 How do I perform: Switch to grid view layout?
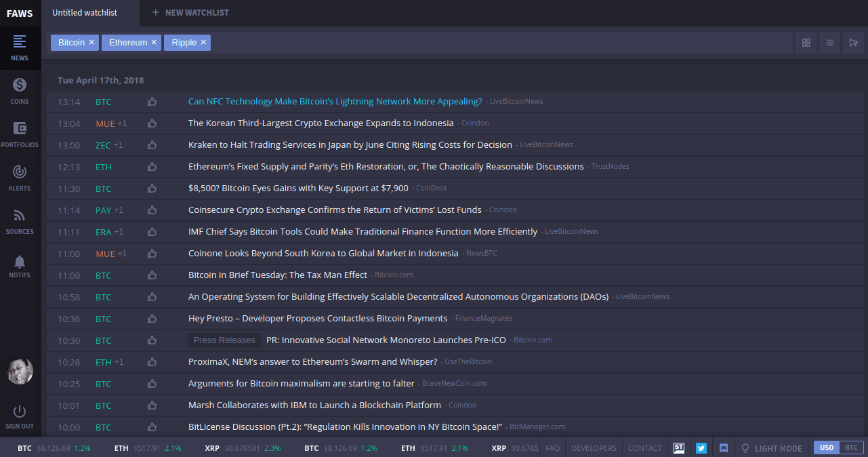[x=806, y=43]
